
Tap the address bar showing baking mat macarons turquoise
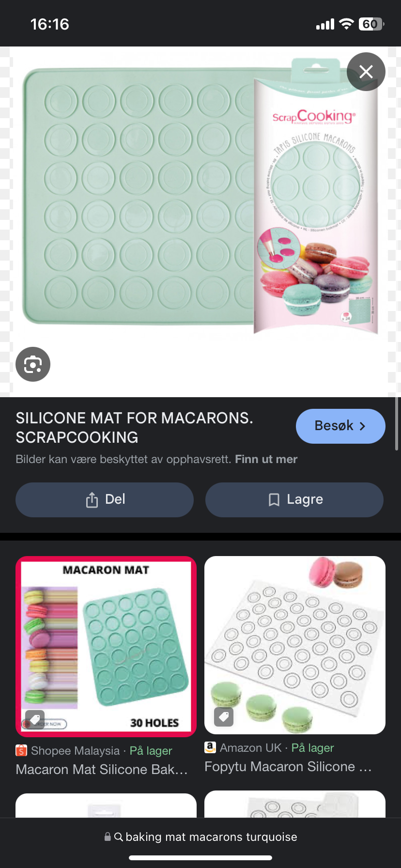[200, 837]
